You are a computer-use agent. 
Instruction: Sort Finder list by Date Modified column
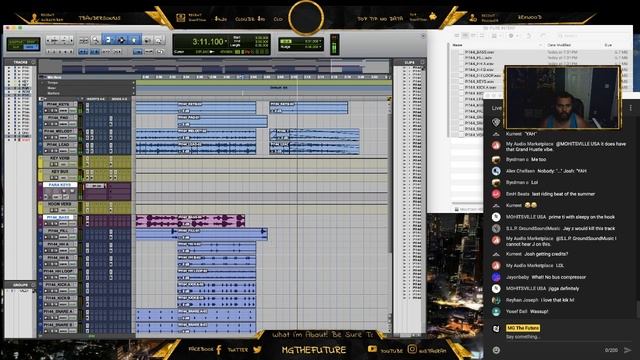[x=559, y=45]
